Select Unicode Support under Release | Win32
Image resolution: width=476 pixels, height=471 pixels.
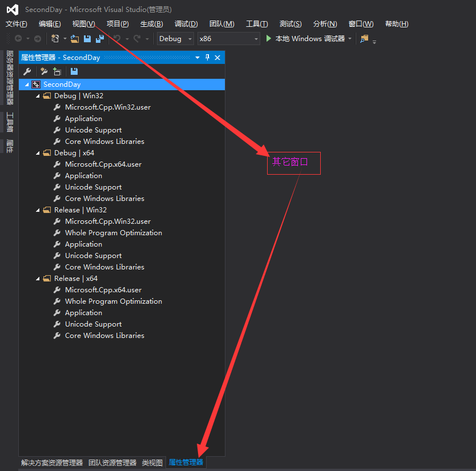tap(93, 256)
